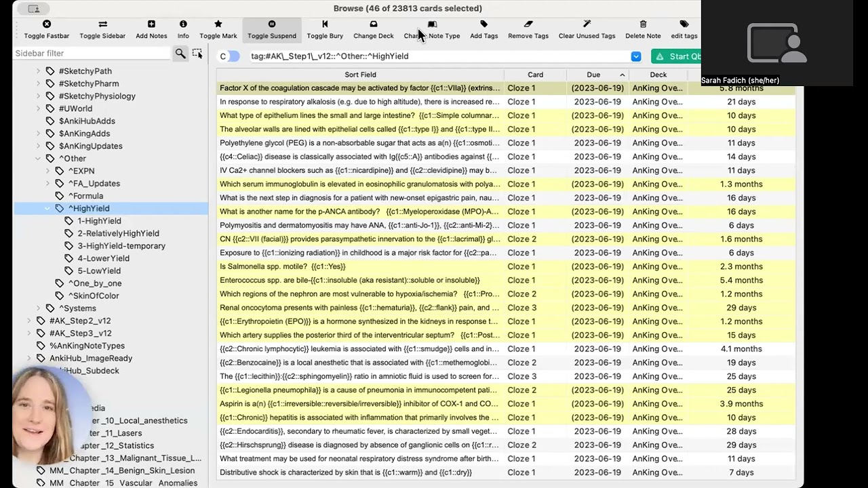Image resolution: width=868 pixels, height=488 pixels.
Task: Select the Renal oncocytoma row
Action: 506,308
